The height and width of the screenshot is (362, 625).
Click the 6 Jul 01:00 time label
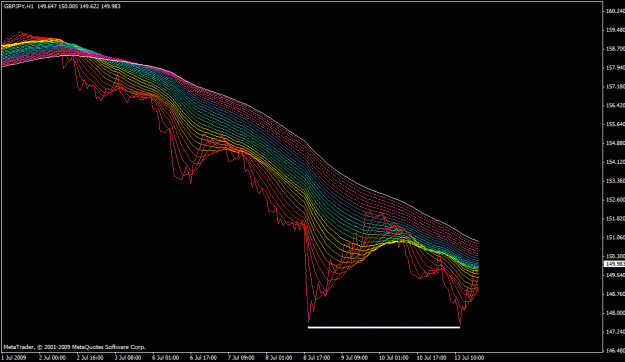(165, 358)
